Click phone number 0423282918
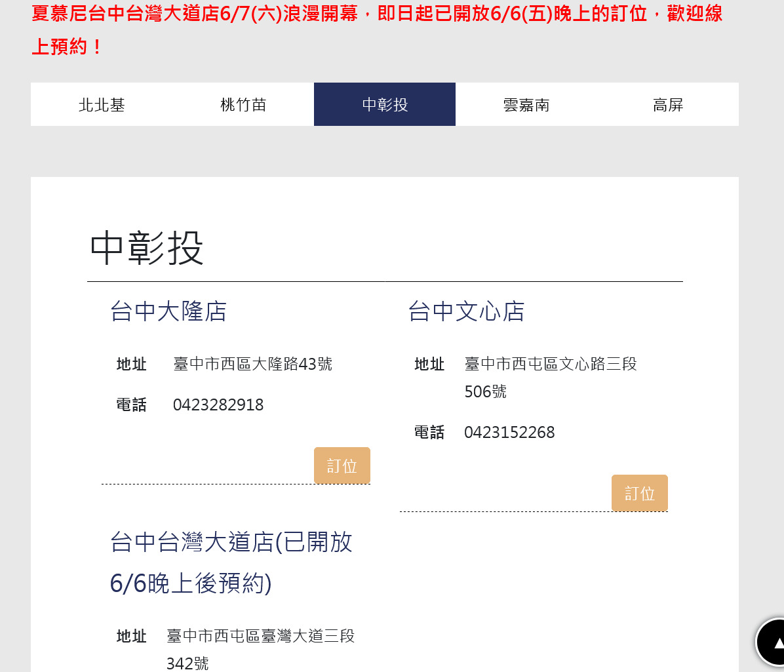This screenshot has width=784, height=672. (218, 405)
